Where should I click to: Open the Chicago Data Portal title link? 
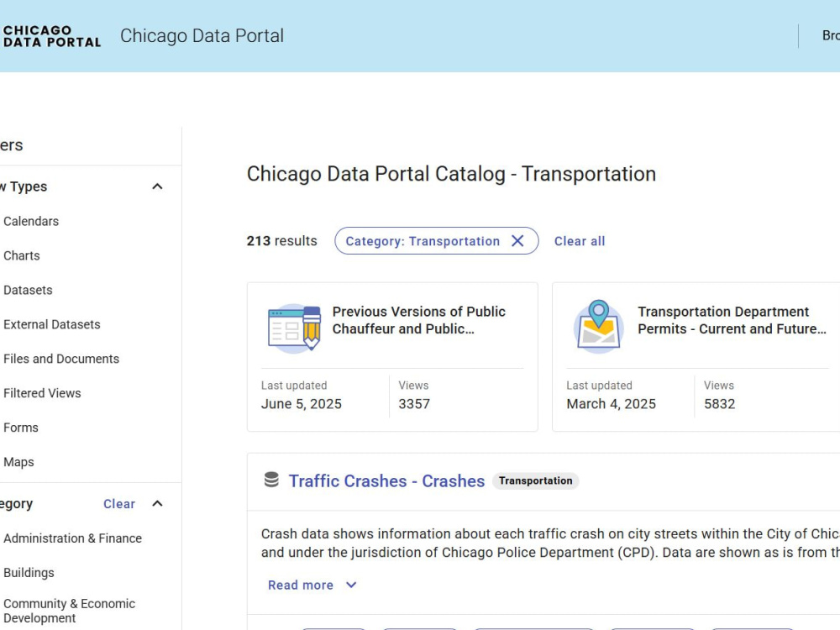click(202, 36)
